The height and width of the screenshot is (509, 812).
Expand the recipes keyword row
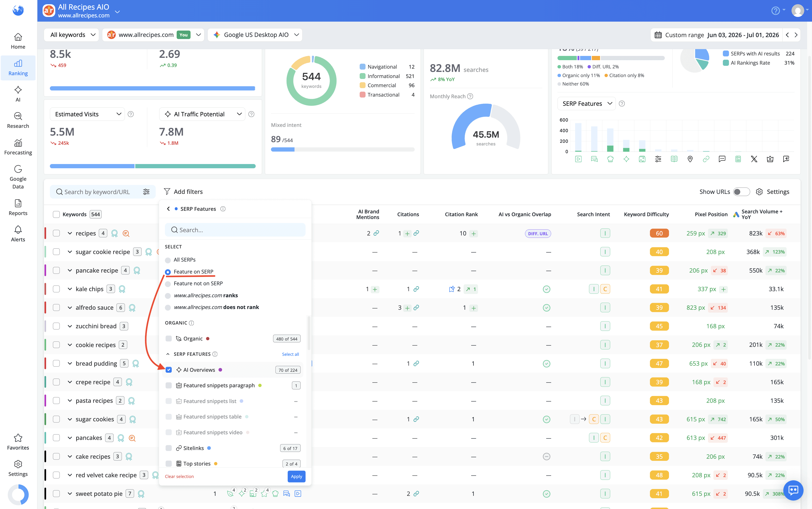point(70,233)
